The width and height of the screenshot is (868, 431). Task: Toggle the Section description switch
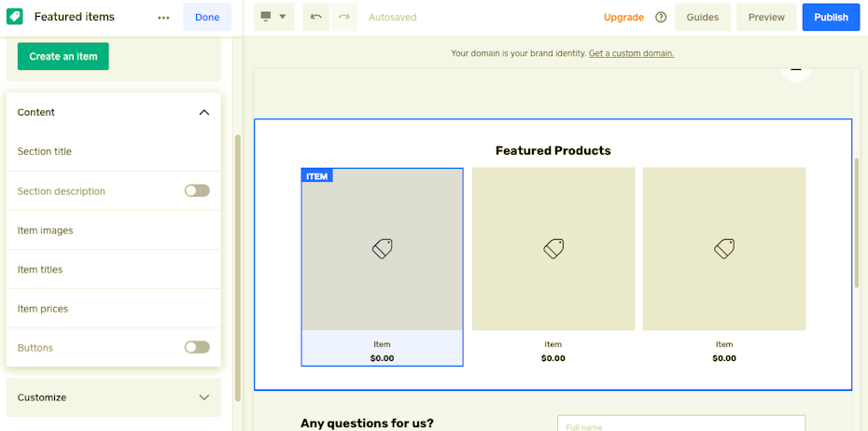click(197, 190)
